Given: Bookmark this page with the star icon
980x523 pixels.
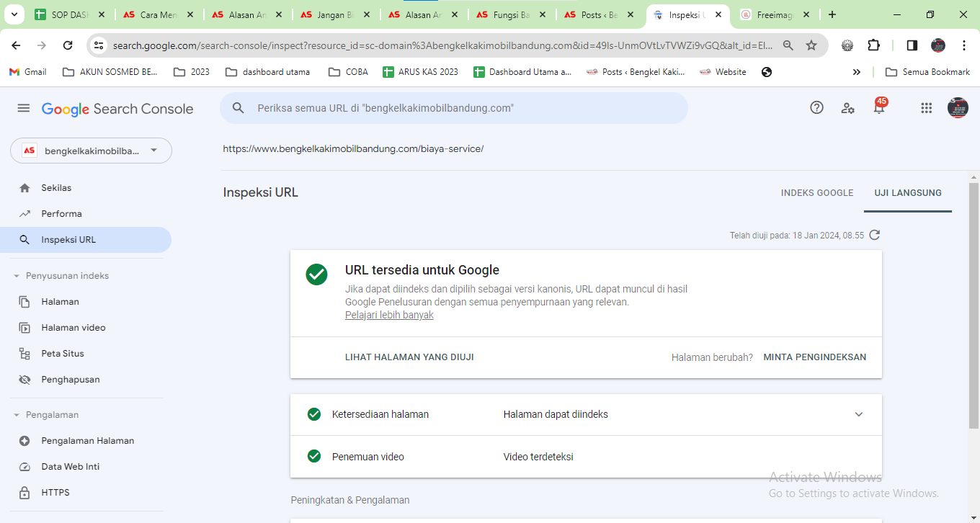Looking at the screenshot, I should pyautogui.click(x=811, y=45).
